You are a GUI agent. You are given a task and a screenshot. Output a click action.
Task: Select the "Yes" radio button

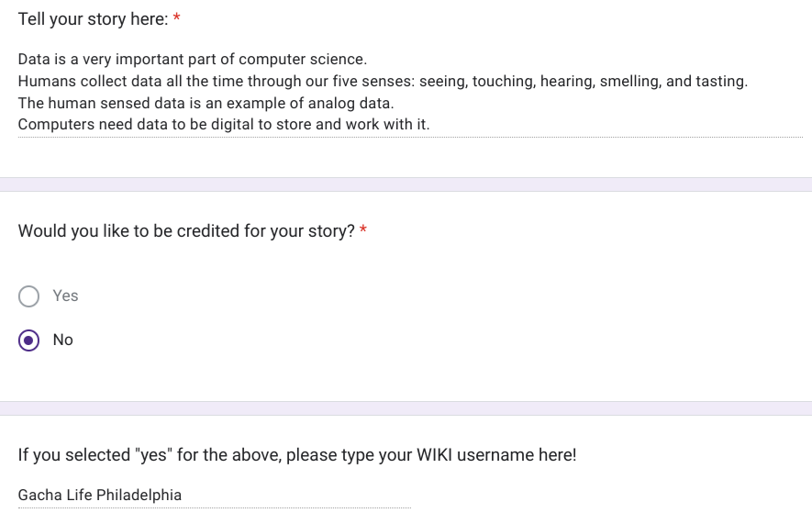[29, 296]
